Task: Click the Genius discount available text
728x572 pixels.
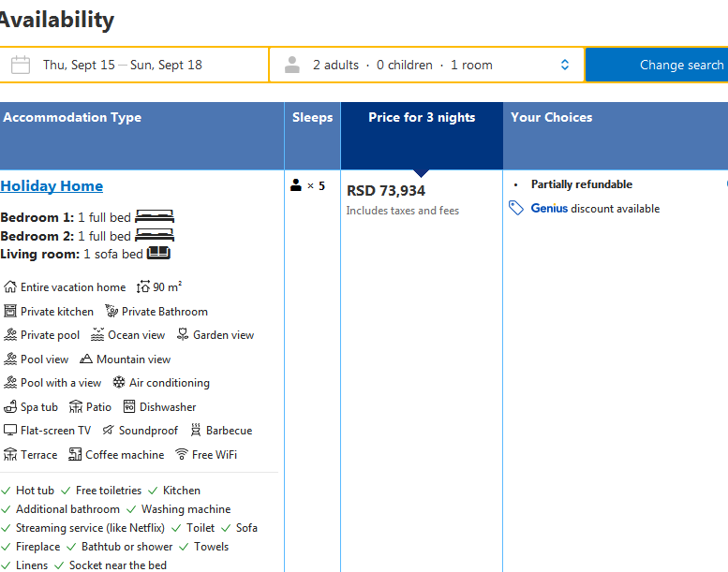Action: [595, 209]
